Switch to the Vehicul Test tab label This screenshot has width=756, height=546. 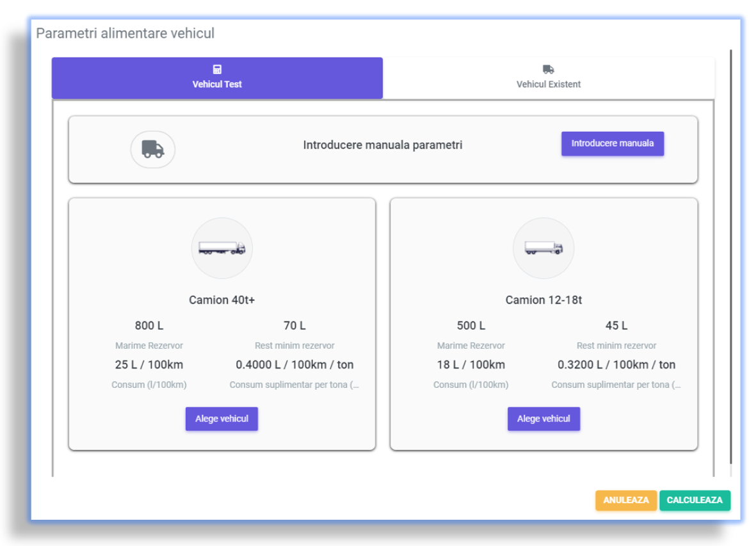[x=217, y=84]
